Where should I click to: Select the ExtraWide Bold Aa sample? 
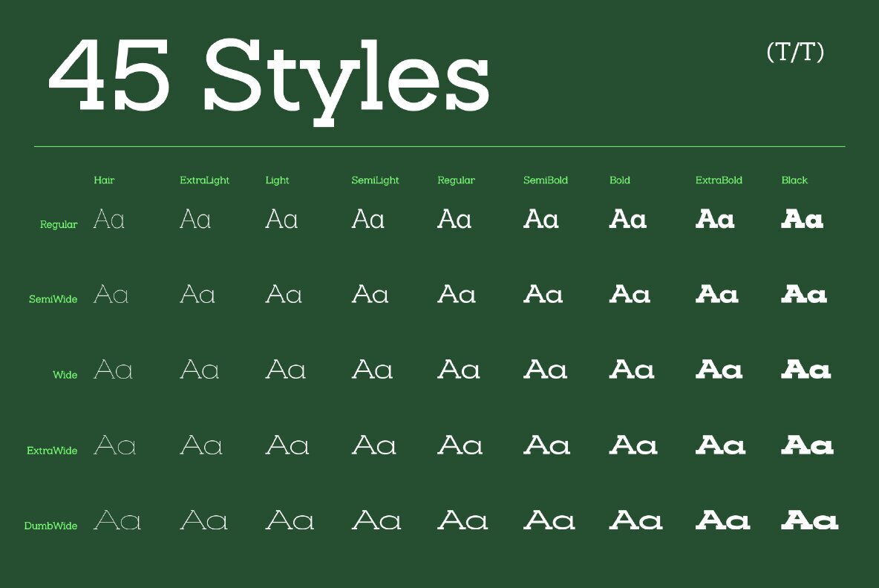pyautogui.click(x=633, y=445)
